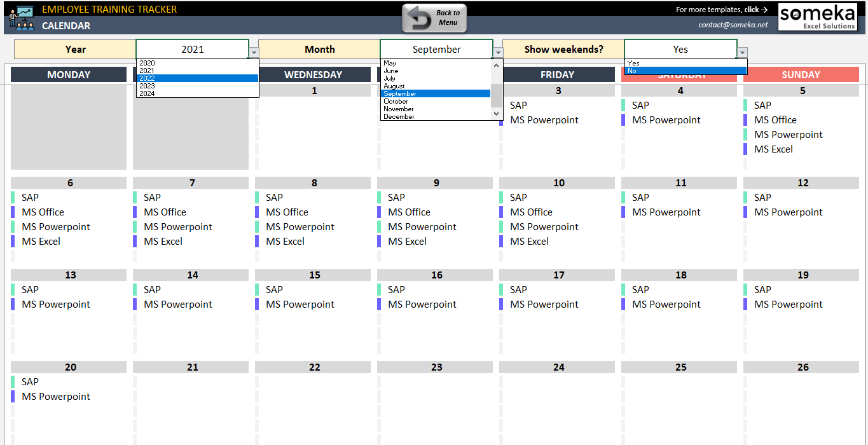The height and width of the screenshot is (445, 868).
Task: Pick July from the month list
Action: point(436,78)
